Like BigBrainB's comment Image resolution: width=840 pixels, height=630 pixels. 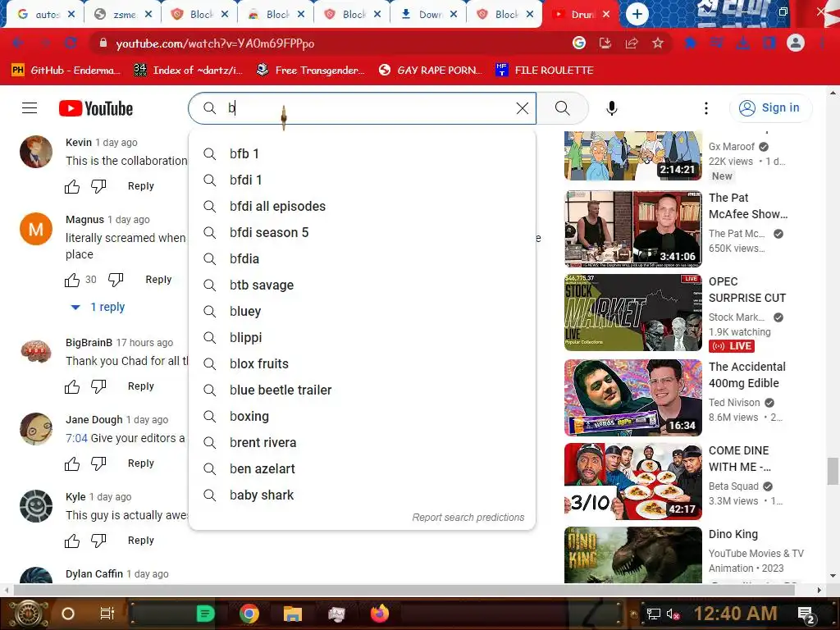pyautogui.click(x=72, y=387)
